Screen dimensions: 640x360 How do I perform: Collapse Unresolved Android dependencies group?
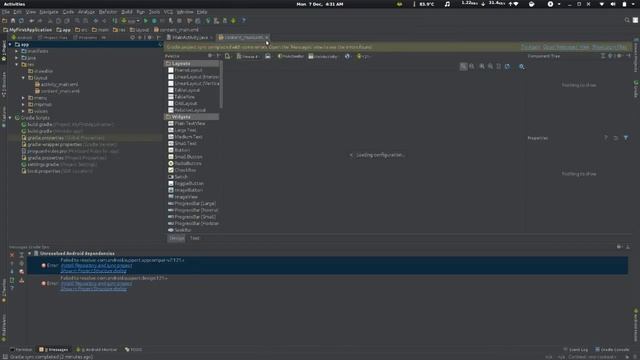pos(30,253)
